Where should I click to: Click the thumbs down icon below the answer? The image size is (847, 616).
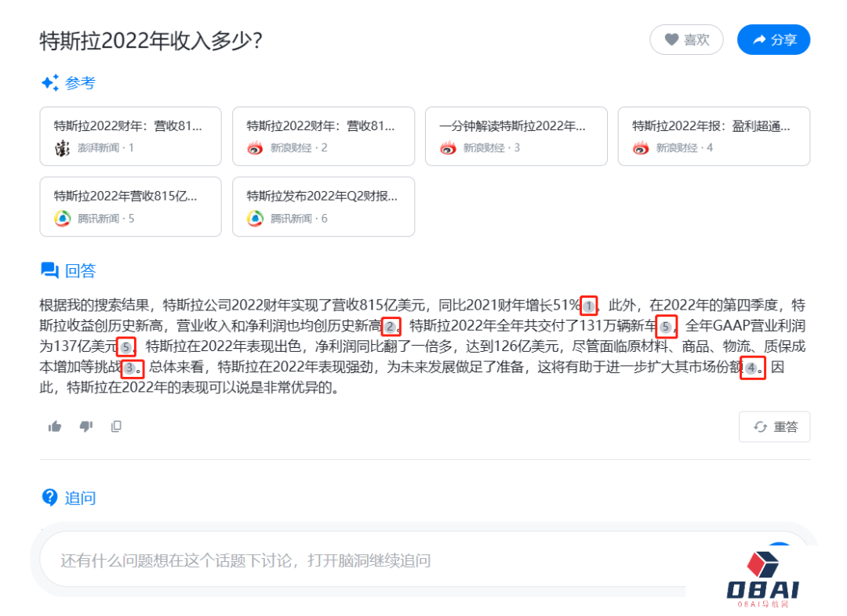pos(86,426)
